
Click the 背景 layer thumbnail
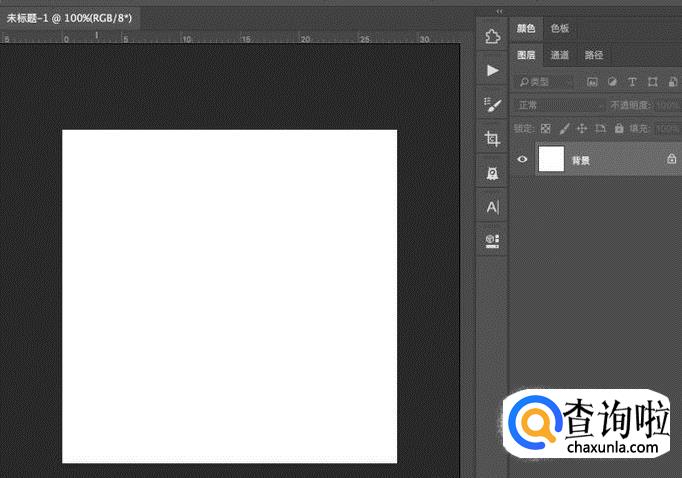coord(551,159)
